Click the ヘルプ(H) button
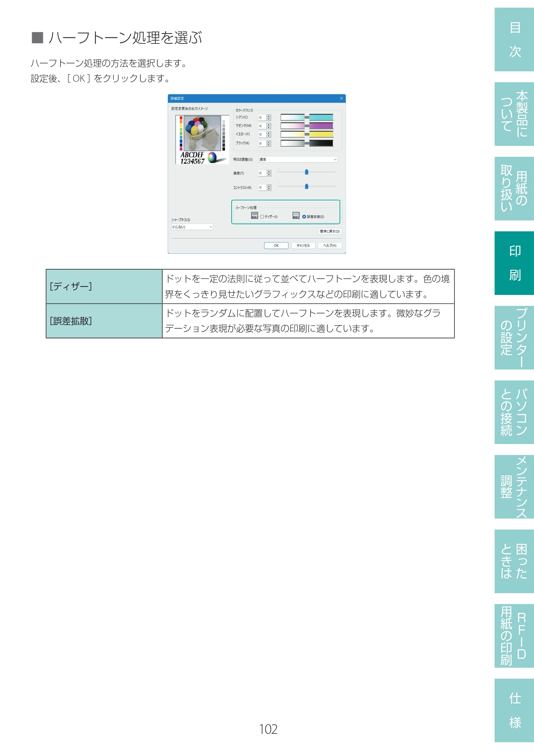 pyautogui.click(x=330, y=246)
